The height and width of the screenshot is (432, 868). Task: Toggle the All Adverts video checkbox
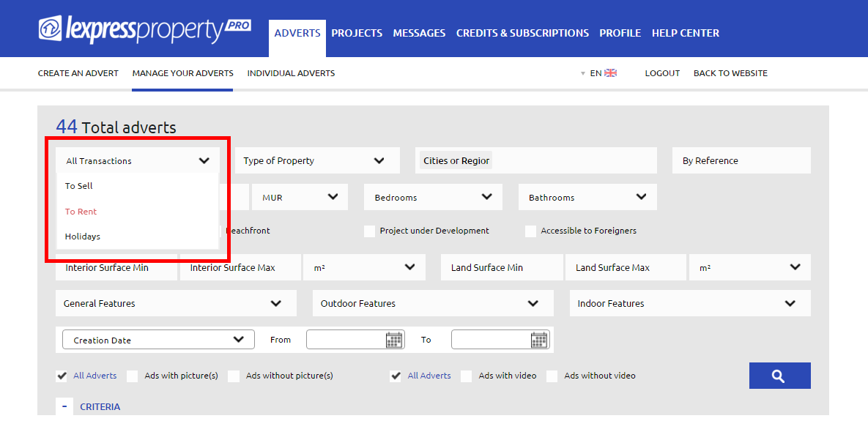(396, 376)
